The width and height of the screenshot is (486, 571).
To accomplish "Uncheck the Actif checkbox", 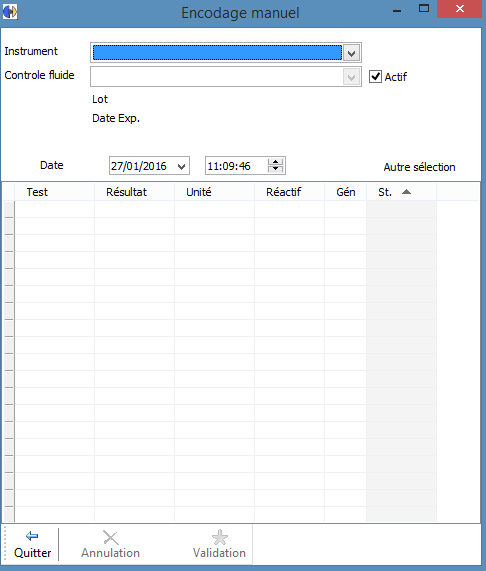I will point(375,77).
